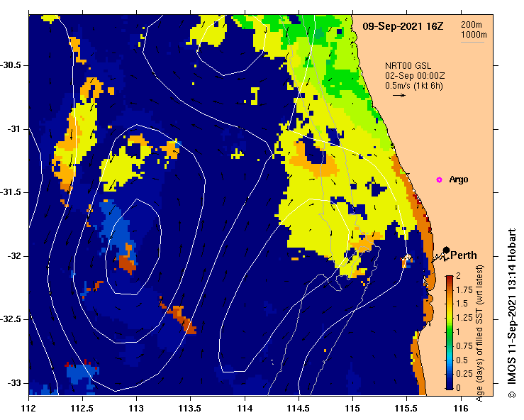This screenshot has height=420, width=524.
Task: Click the IMOS copyright text on right edge
Action: [x=512, y=314]
